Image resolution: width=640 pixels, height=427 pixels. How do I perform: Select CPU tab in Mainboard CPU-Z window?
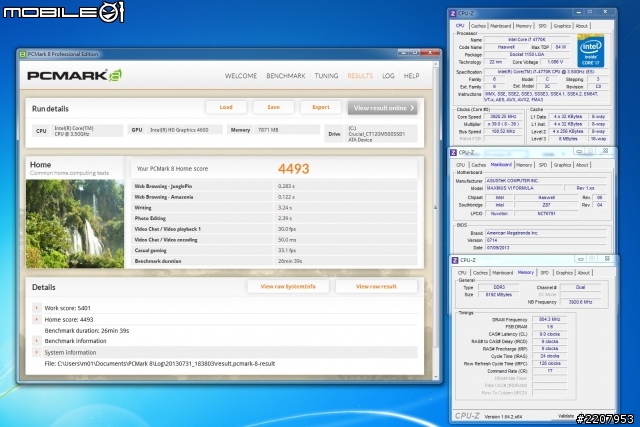tap(460, 165)
